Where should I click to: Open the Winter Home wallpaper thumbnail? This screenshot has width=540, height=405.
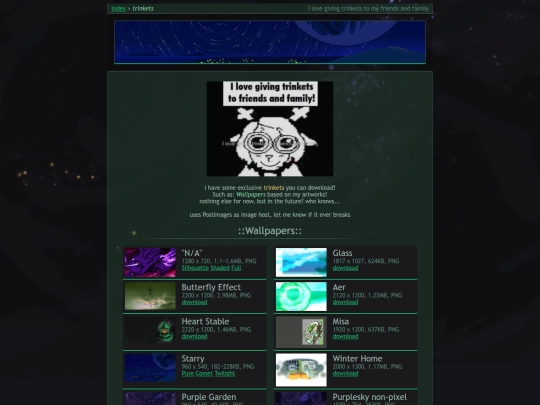click(x=301, y=370)
